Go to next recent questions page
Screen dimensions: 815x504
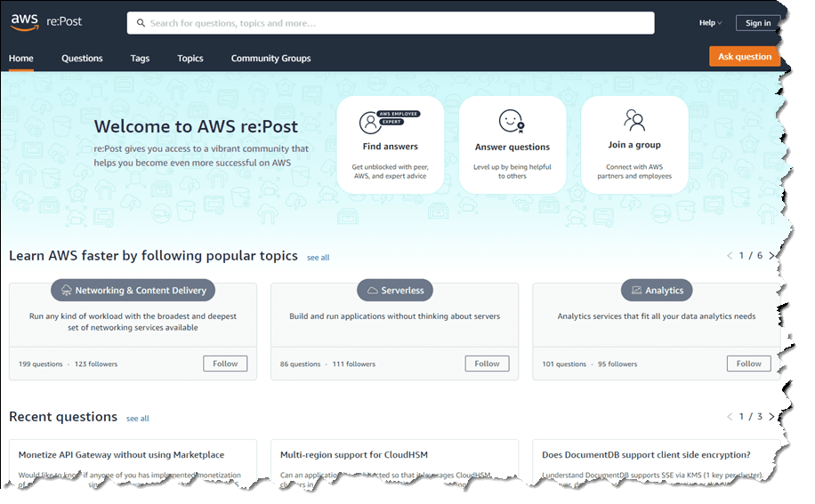771,416
